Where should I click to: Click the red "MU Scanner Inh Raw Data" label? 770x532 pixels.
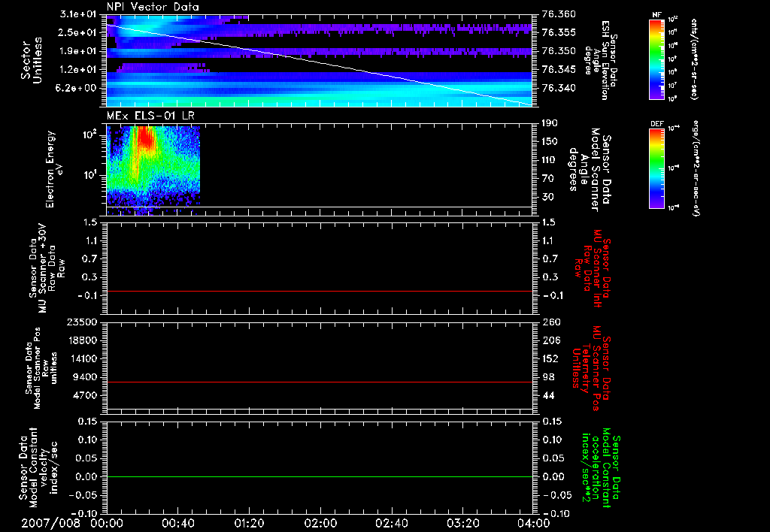tap(593, 268)
